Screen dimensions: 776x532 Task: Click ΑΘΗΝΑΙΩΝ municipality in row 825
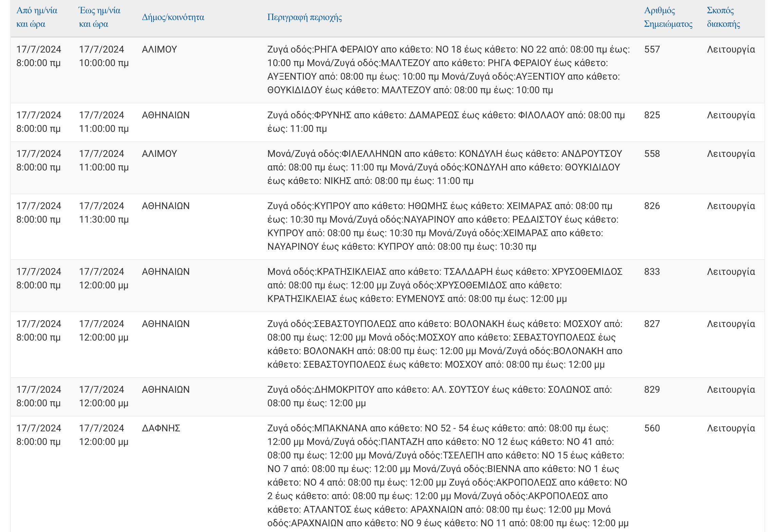(x=166, y=115)
